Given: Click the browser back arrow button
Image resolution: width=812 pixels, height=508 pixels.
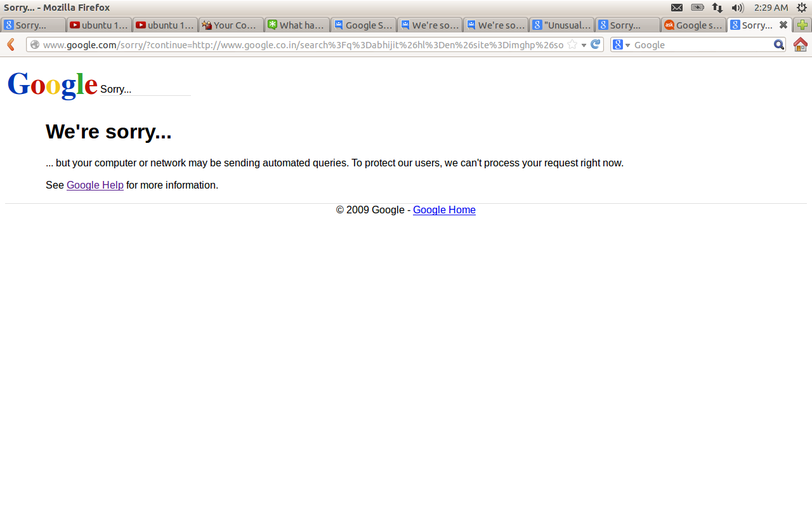Looking at the screenshot, I should (x=11, y=44).
